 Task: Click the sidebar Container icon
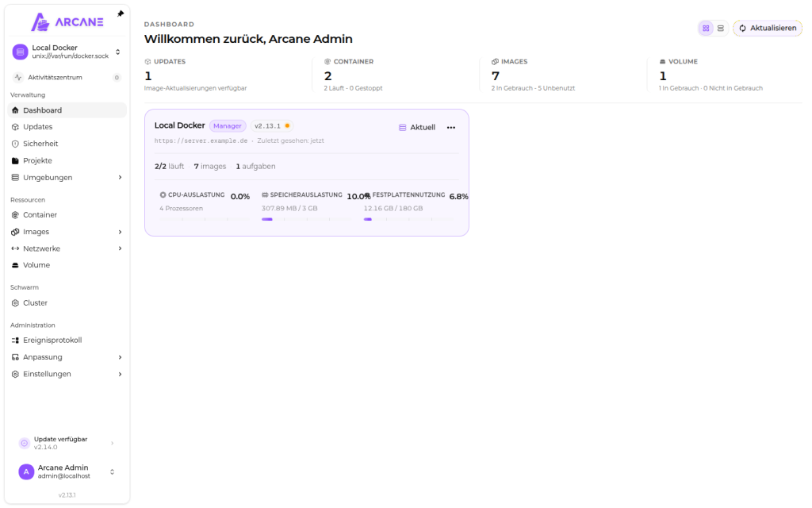point(15,214)
